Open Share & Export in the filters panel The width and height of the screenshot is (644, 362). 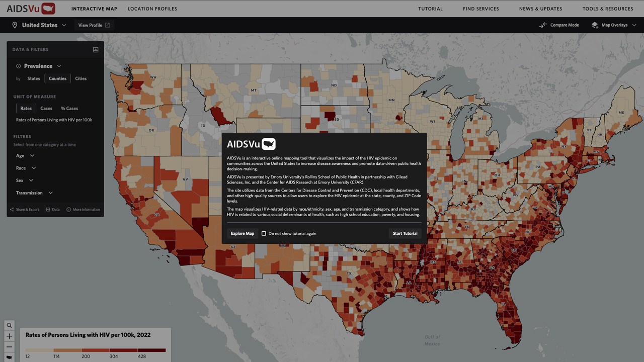(24, 210)
